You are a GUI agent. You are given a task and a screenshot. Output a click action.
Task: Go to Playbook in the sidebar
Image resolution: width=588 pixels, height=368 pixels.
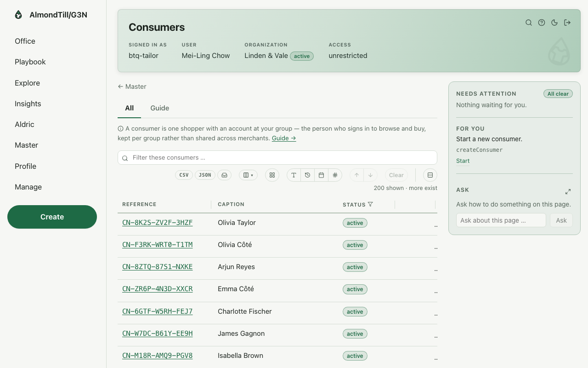(x=30, y=62)
